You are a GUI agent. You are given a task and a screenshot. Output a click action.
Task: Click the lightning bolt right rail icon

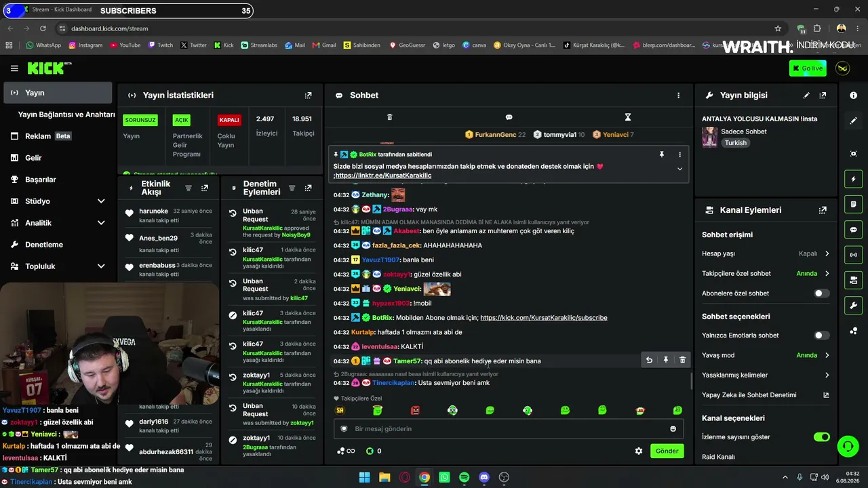coord(853,179)
